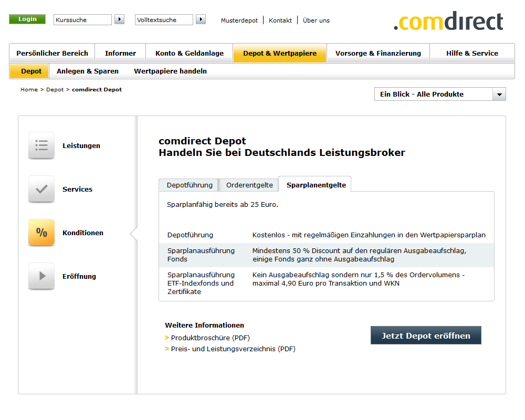Focus the Volltextsuche input field
Screen dimensions: 525x420
coord(164,20)
